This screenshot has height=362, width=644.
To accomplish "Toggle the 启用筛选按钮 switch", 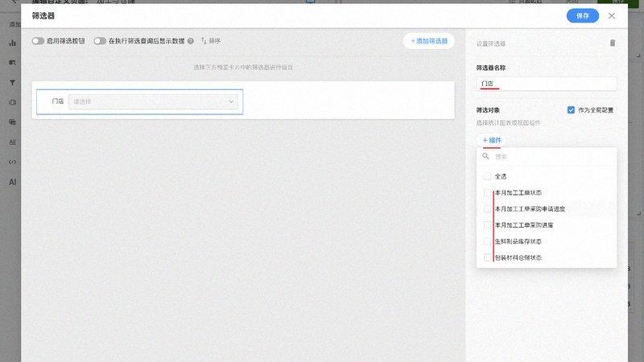I will (38, 41).
